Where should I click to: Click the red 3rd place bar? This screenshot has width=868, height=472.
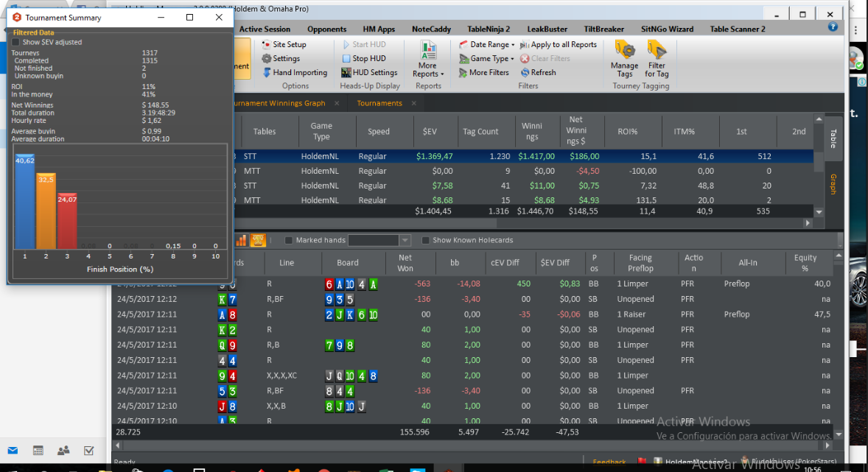[x=67, y=221]
